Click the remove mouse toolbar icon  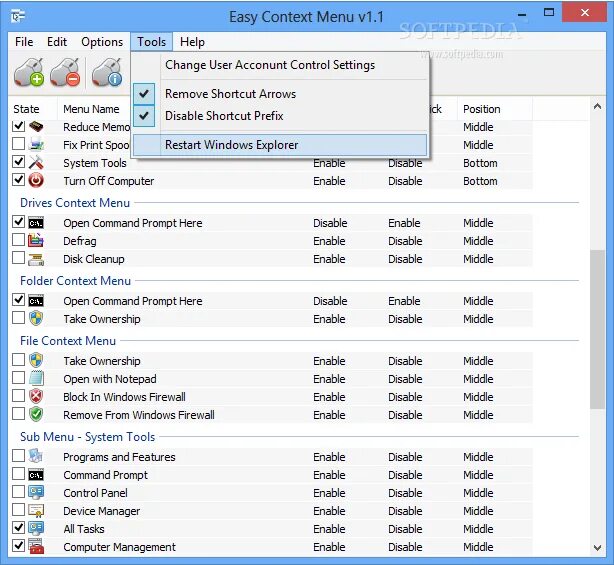click(65, 72)
